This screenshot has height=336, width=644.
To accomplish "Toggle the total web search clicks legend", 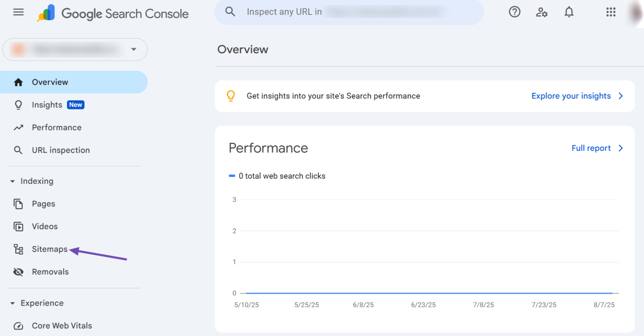I will [x=277, y=176].
